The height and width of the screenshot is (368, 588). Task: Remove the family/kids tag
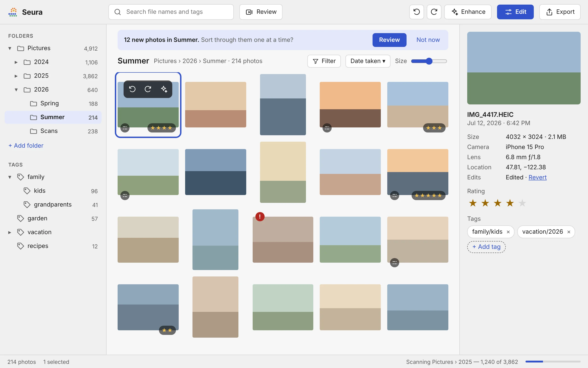pos(508,232)
